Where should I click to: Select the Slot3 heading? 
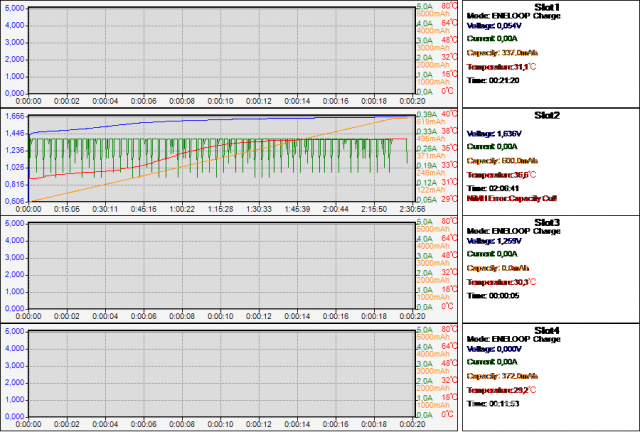pos(547,223)
